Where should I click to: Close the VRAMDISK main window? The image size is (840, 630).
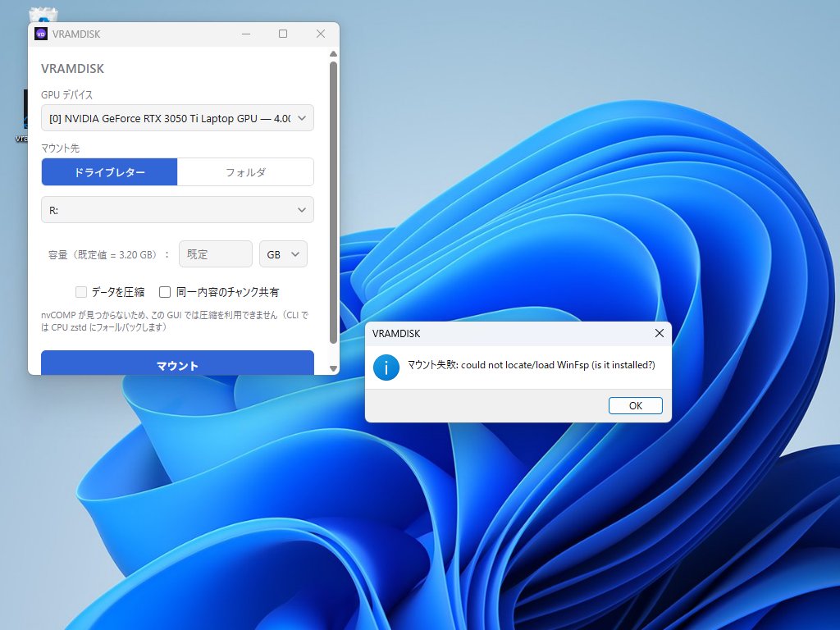321,34
